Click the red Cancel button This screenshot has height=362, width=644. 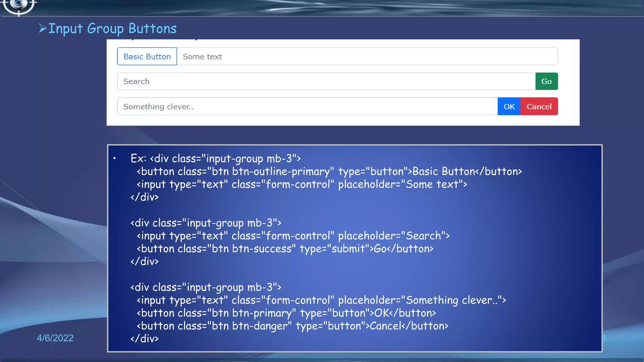539,107
